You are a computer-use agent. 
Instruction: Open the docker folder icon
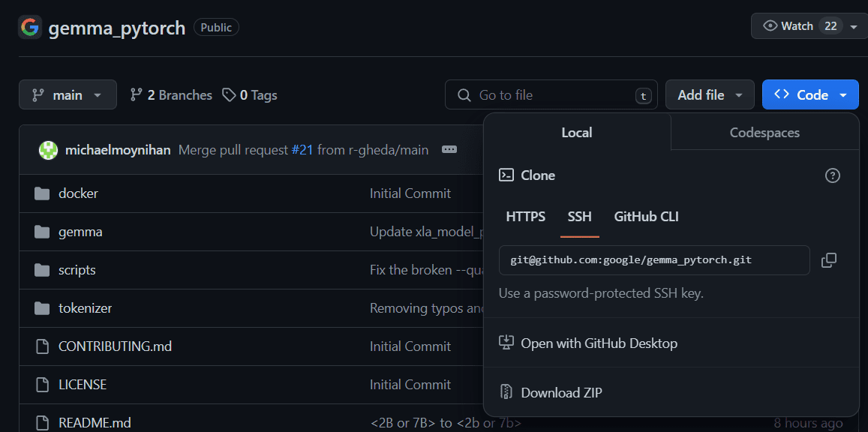coord(42,193)
